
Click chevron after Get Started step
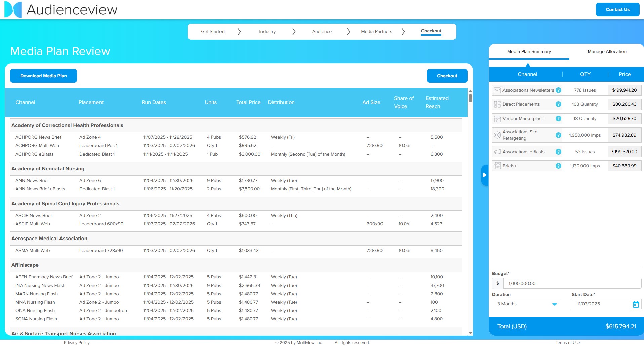pyautogui.click(x=239, y=32)
